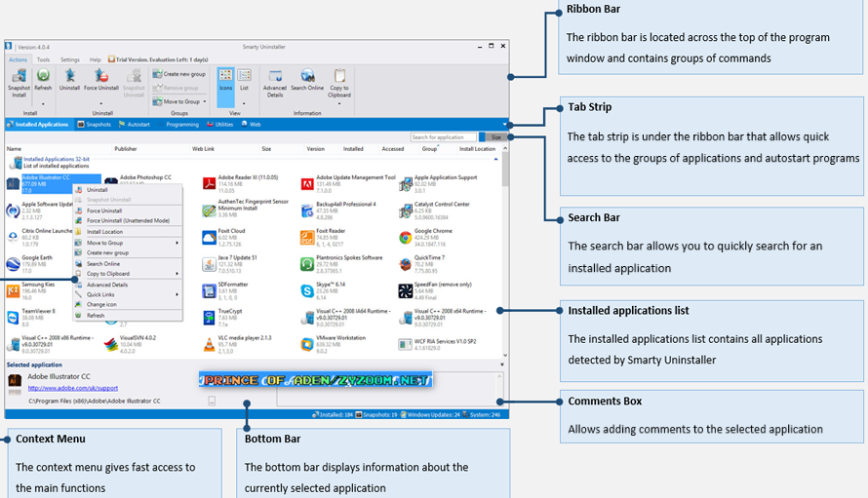
Task: Click in the Search for application field
Action: (444, 137)
